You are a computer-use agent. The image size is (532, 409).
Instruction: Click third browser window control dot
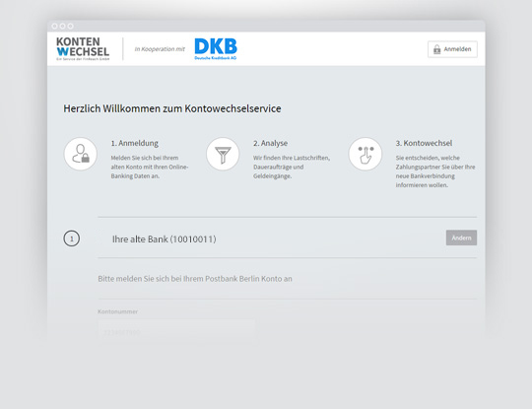click(x=71, y=27)
